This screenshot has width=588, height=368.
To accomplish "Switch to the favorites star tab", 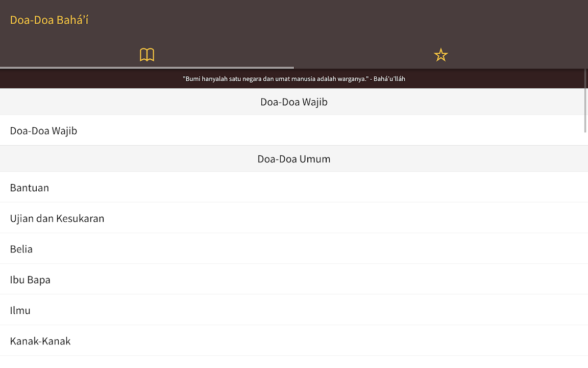I will (440, 55).
